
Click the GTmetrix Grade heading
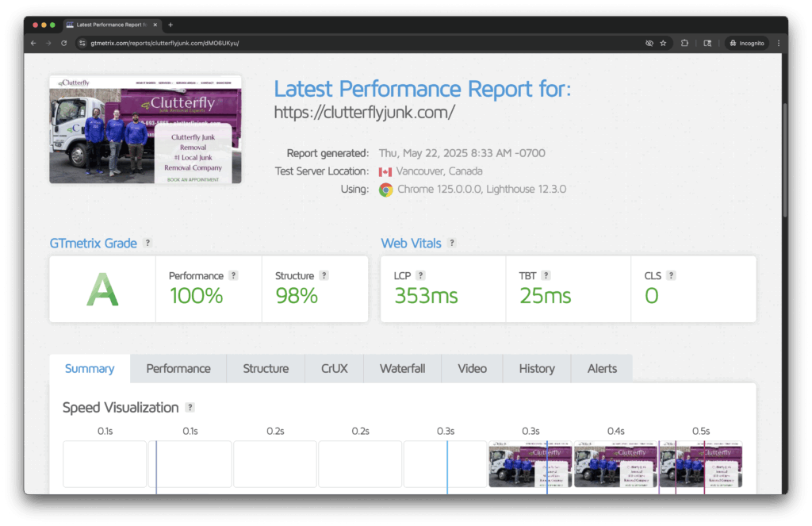tap(94, 243)
